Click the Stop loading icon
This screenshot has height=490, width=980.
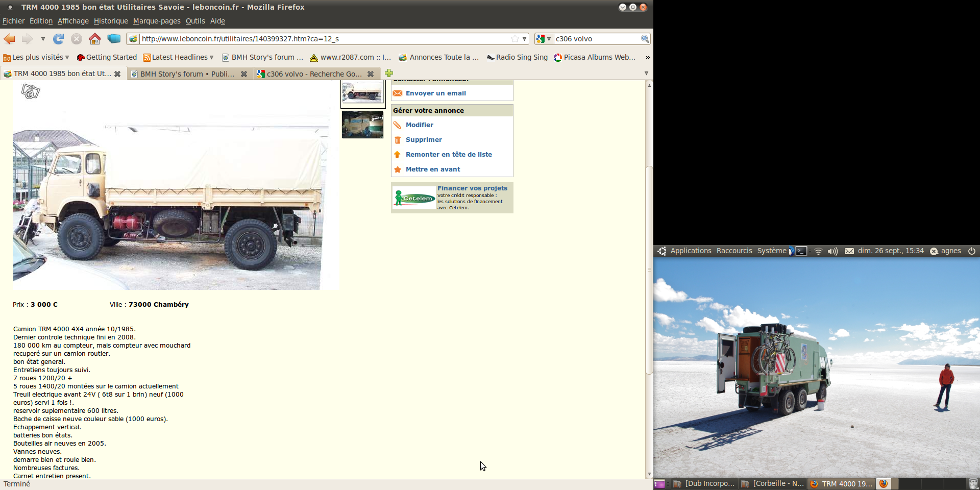[x=77, y=39]
